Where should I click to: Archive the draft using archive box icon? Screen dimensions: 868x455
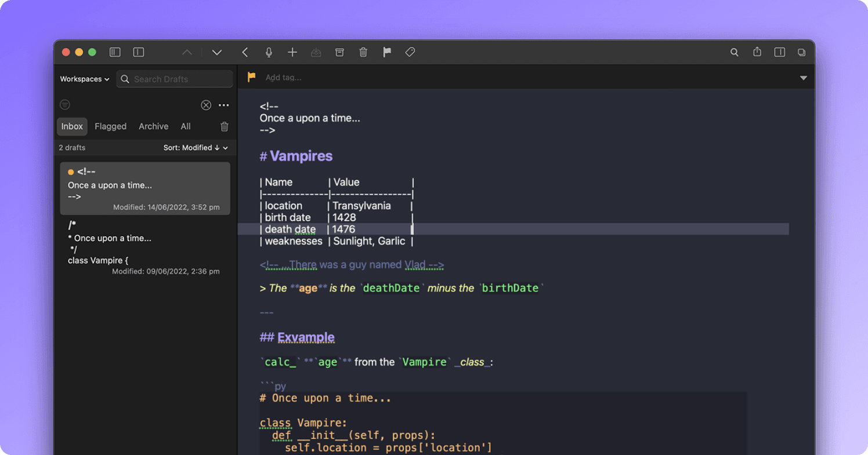[x=339, y=52]
